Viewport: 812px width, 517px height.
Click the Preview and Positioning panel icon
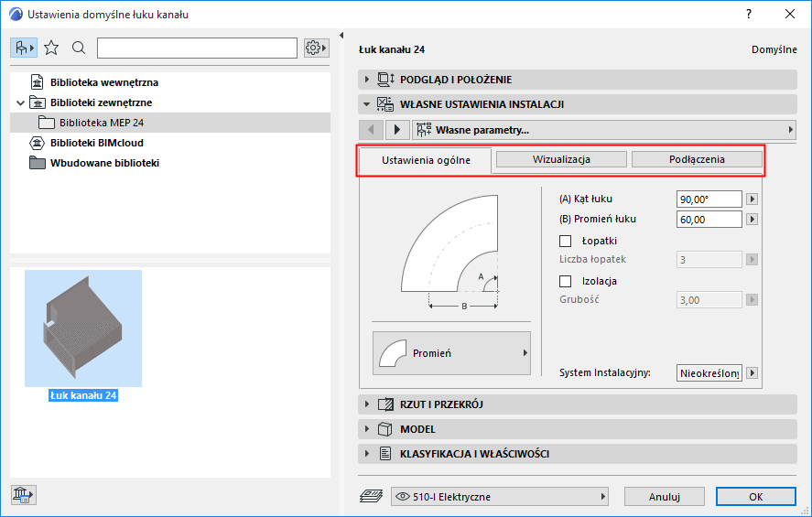pyautogui.click(x=385, y=80)
